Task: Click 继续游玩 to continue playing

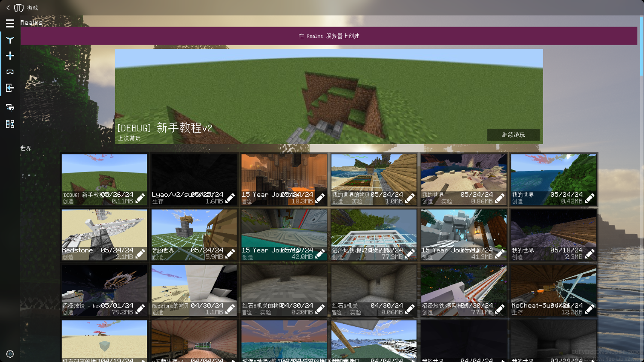Action: [513, 135]
